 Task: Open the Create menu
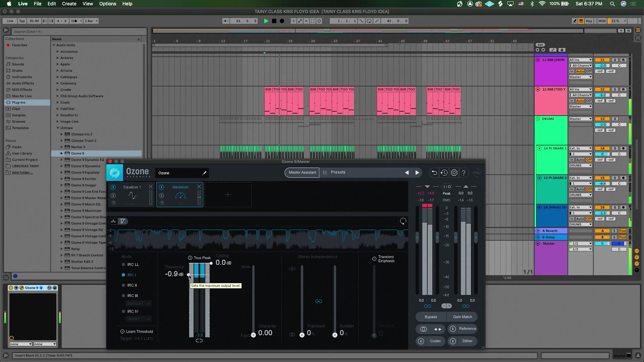[x=69, y=4]
